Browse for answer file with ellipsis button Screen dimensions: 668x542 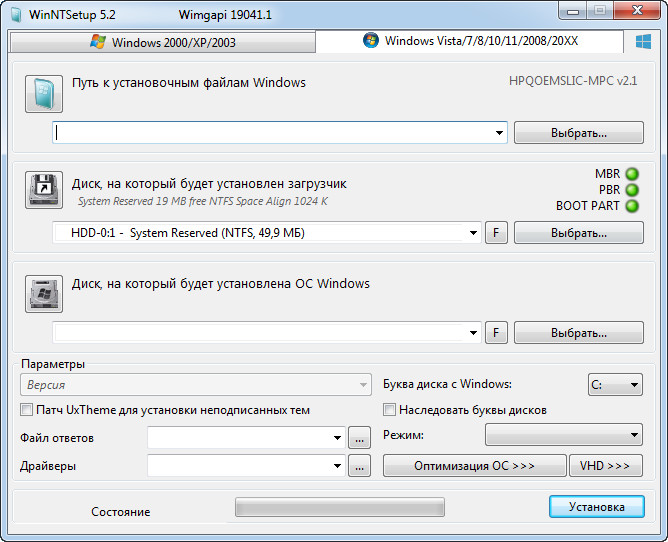[x=360, y=438]
